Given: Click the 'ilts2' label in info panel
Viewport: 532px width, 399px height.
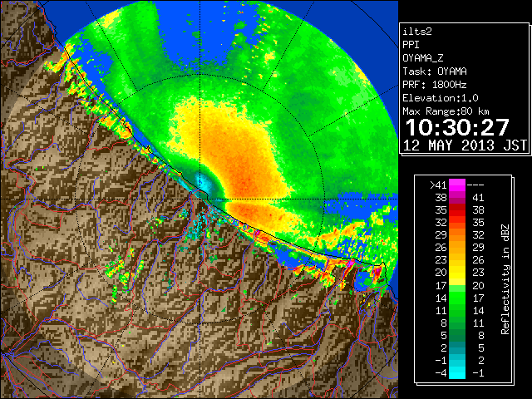Looking at the screenshot, I should coord(417,32).
